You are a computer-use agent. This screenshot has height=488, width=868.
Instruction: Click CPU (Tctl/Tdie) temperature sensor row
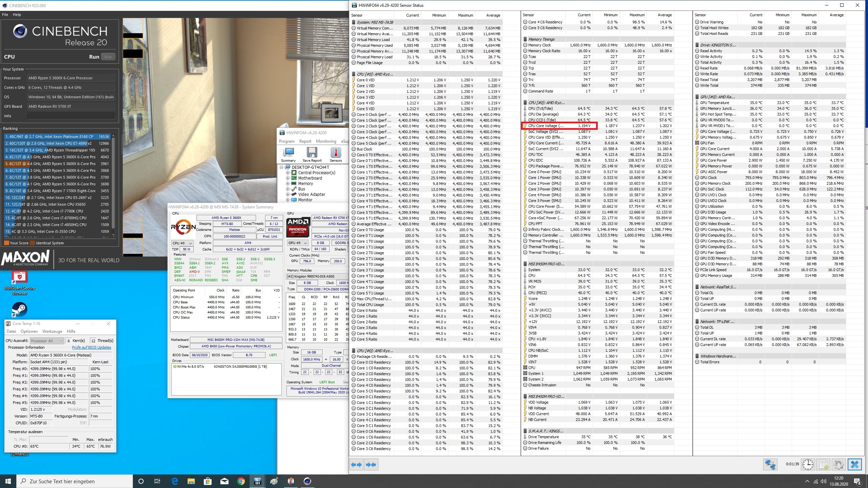click(597, 108)
